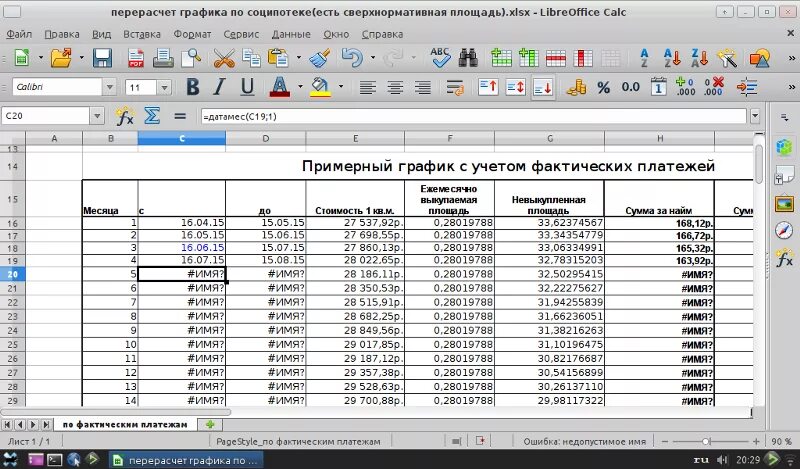Open the Calibri font name dropdown
This screenshot has height=469, width=800.
click(109, 87)
